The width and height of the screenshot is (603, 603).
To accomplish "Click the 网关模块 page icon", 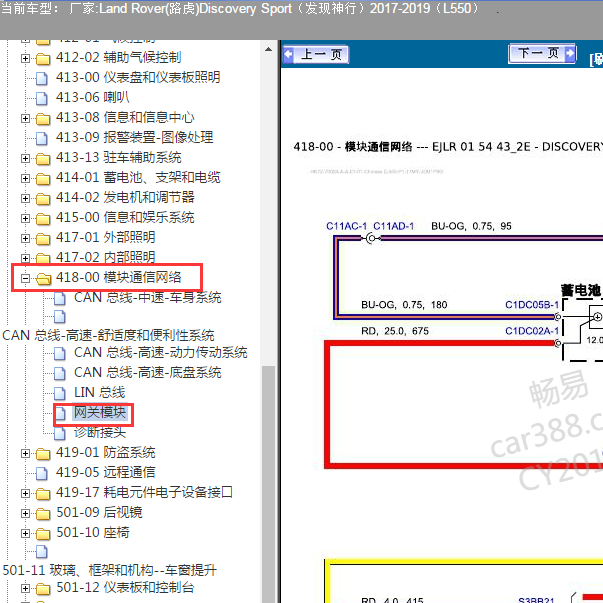I will point(60,413).
